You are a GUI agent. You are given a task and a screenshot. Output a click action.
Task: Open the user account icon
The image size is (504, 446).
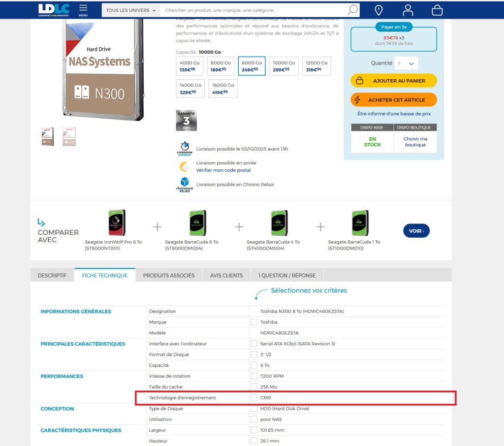[408, 10]
